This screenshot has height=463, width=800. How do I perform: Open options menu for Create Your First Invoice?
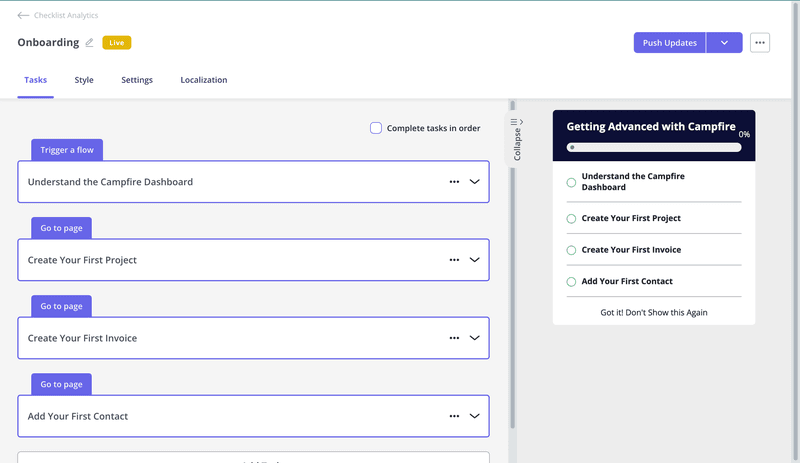coord(454,338)
